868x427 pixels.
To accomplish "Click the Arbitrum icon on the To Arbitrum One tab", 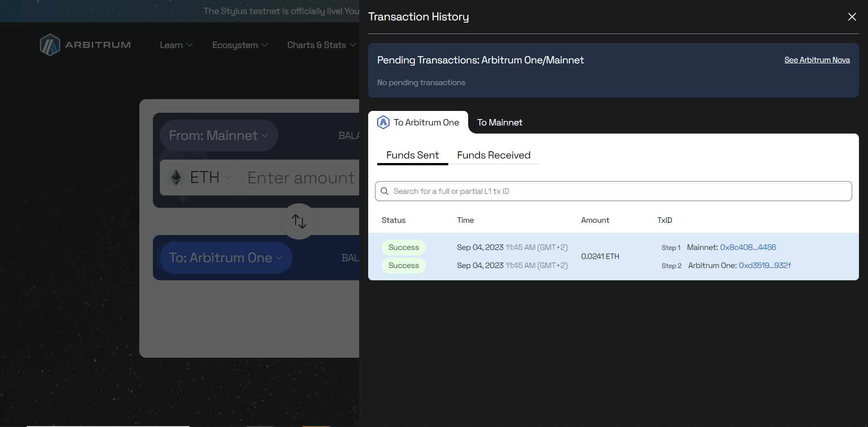I will (x=383, y=122).
